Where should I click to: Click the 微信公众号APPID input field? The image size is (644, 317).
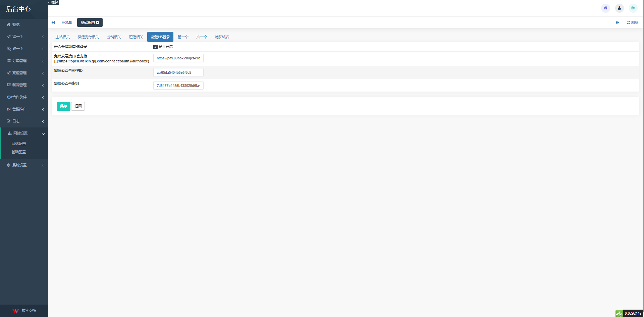[x=178, y=72]
